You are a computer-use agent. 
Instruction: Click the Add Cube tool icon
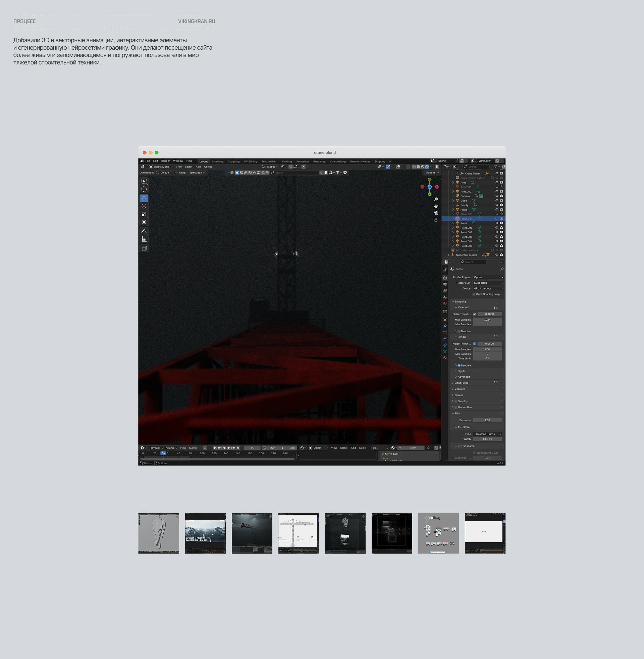coord(144,248)
